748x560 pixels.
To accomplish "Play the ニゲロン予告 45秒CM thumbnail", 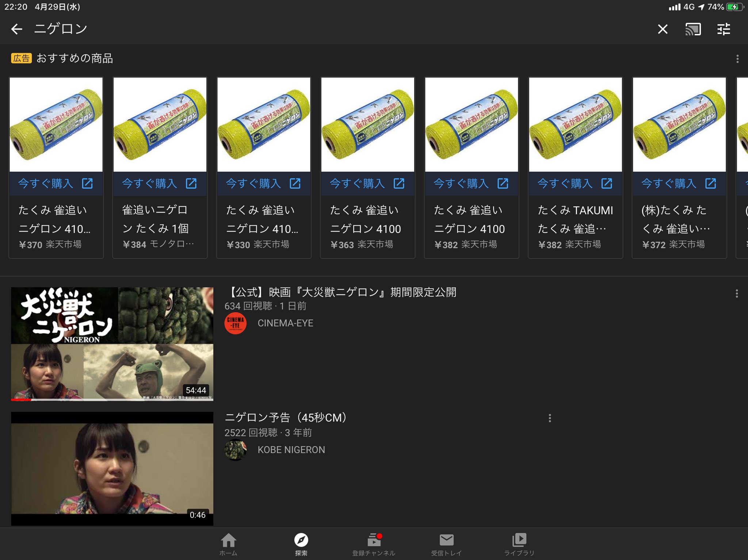I will coord(112,469).
